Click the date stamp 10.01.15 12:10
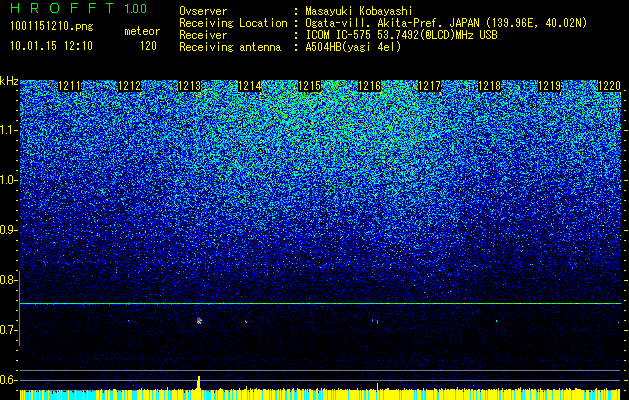629x400 pixels. 51,46
